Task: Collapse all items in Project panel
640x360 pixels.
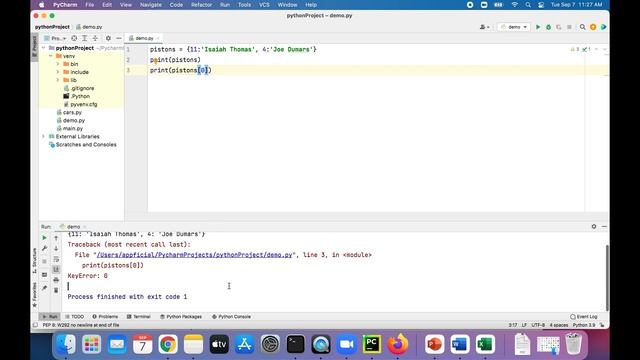Action: click(x=95, y=38)
